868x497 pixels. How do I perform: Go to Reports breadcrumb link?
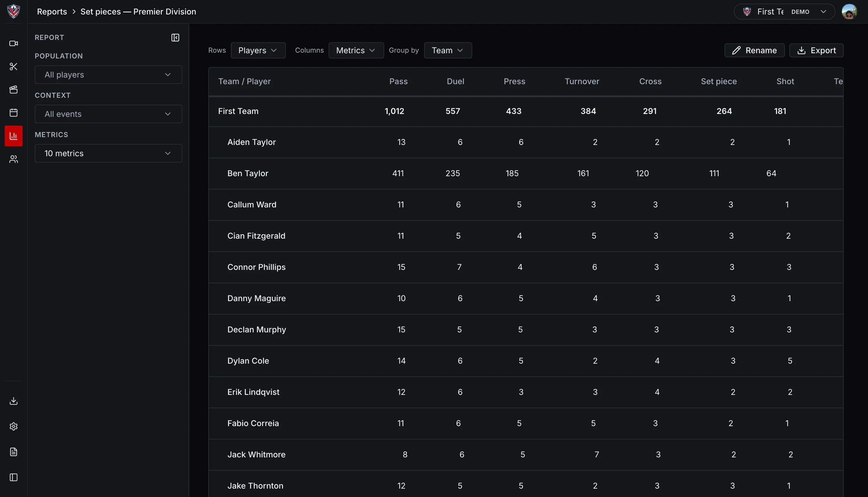coord(52,12)
